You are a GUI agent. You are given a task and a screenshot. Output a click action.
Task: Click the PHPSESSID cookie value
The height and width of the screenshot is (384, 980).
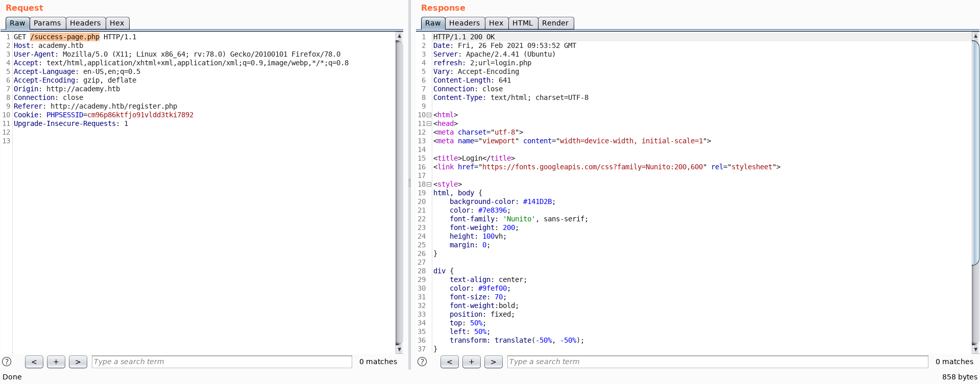click(140, 115)
